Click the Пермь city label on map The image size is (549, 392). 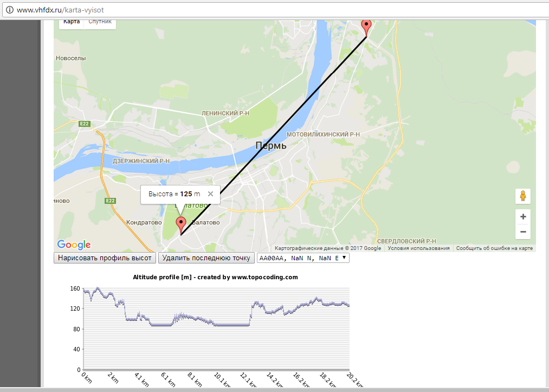point(270,146)
